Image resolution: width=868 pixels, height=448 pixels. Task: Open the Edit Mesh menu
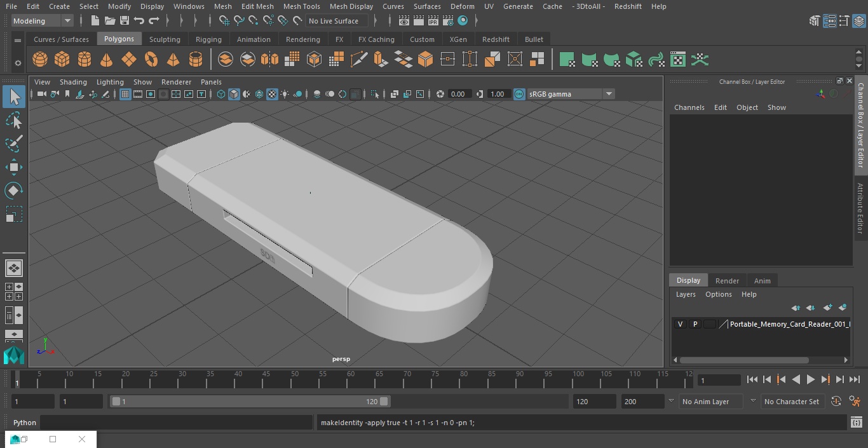point(257,6)
